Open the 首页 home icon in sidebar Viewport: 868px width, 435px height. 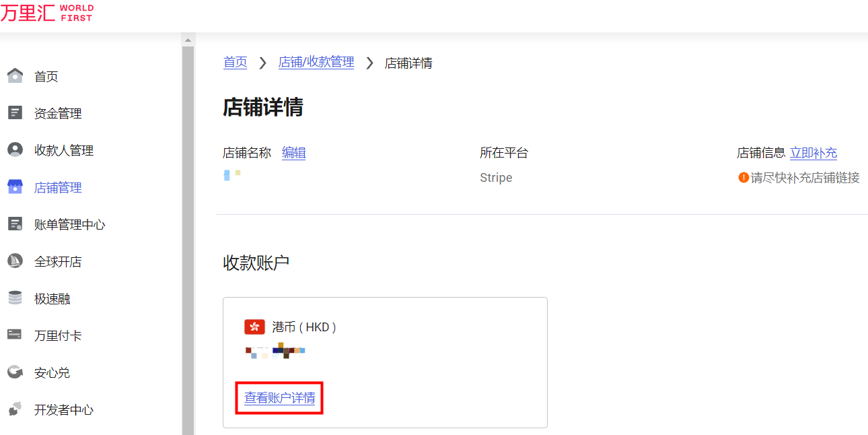[15, 75]
